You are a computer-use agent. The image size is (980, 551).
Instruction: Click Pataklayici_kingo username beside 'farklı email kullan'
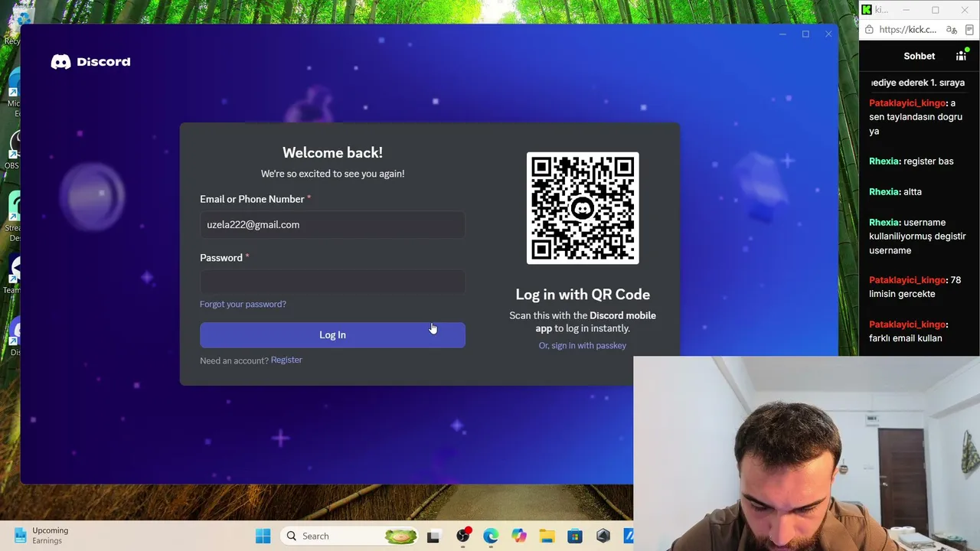(907, 325)
